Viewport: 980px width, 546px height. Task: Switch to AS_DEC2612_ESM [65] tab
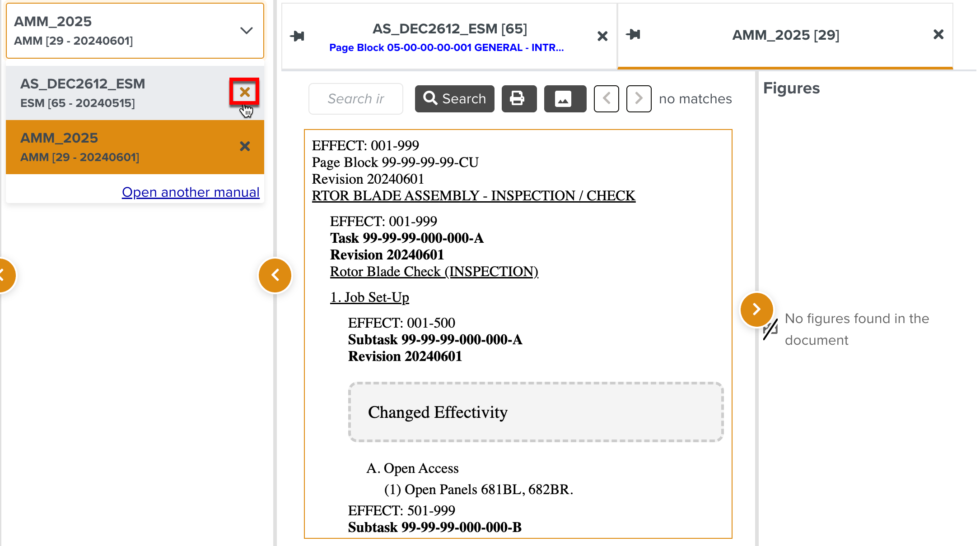click(449, 29)
